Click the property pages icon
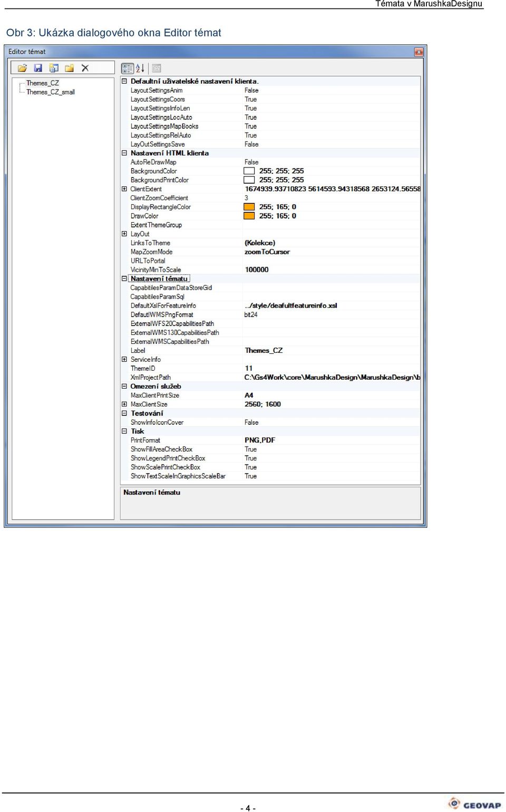 [x=157, y=68]
